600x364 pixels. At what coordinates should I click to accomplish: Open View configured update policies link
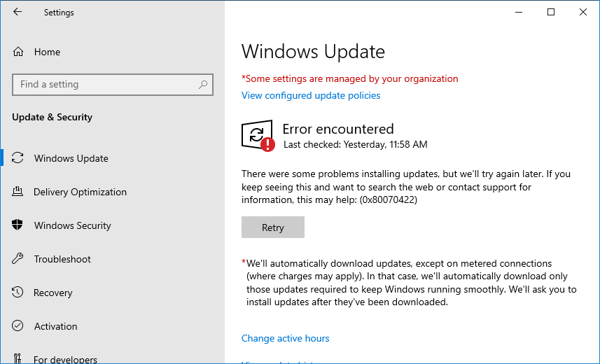[311, 95]
